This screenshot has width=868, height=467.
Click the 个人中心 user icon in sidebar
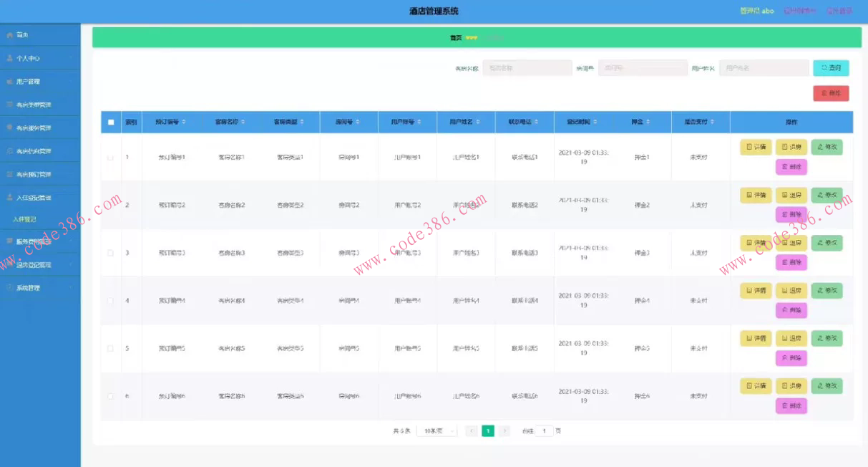coord(9,58)
